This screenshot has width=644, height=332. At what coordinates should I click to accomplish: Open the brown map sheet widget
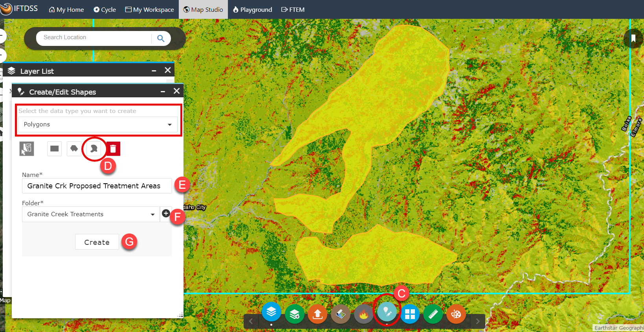click(341, 314)
